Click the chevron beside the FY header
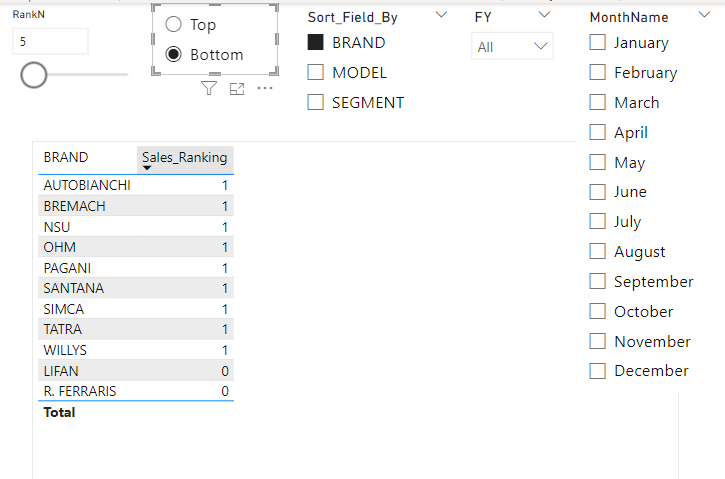 tap(544, 15)
